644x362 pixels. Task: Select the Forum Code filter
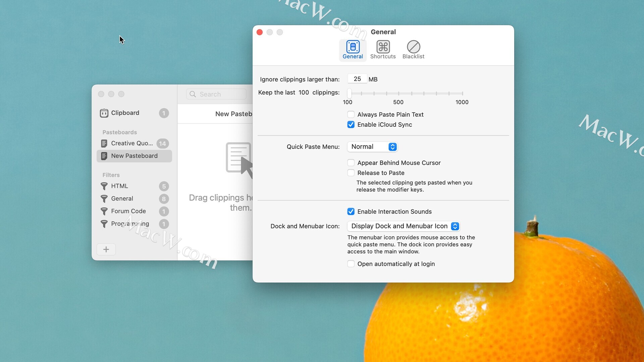(134, 211)
